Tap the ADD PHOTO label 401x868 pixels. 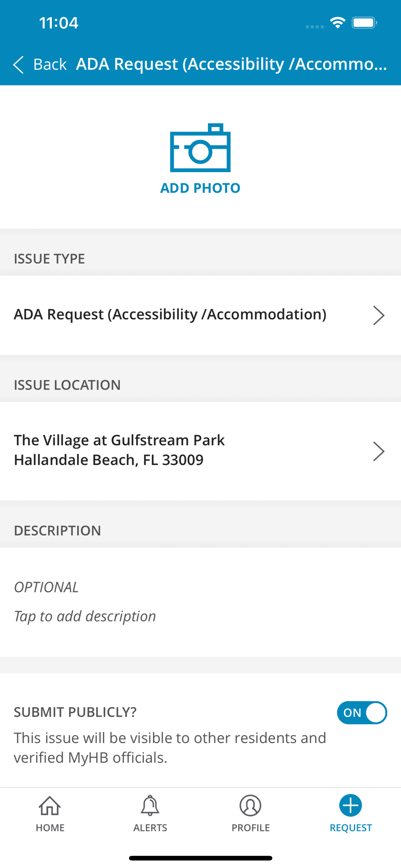coord(200,188)
